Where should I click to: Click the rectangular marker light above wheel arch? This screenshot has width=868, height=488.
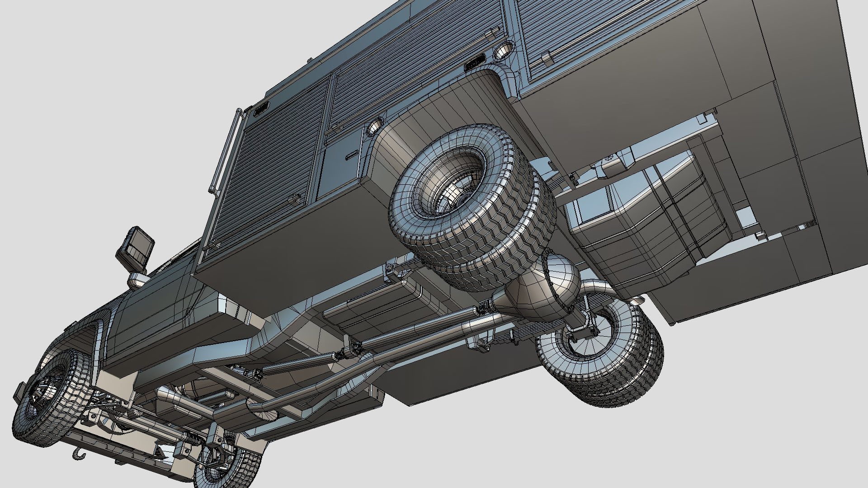click(x=475, y=64)
